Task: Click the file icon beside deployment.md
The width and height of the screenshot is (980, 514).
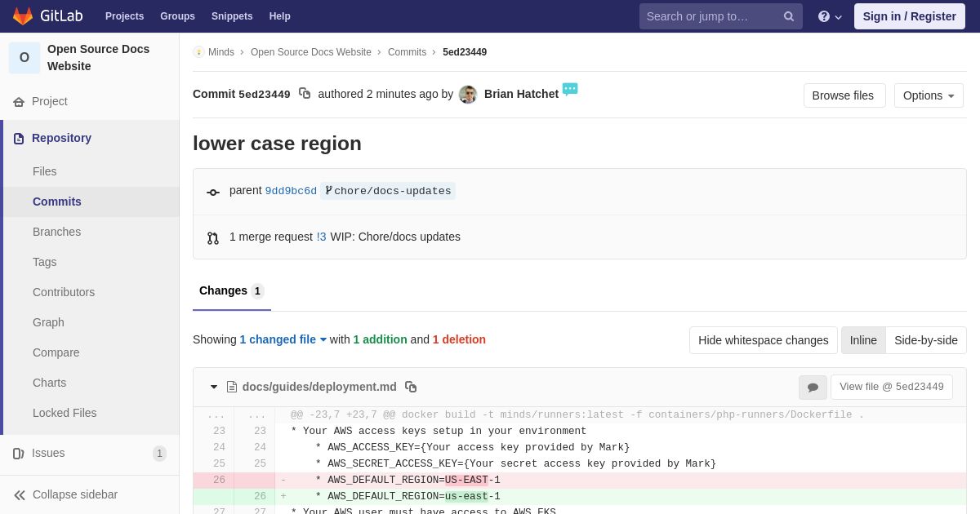Action: pyautogui.click(x=232, y=387)
